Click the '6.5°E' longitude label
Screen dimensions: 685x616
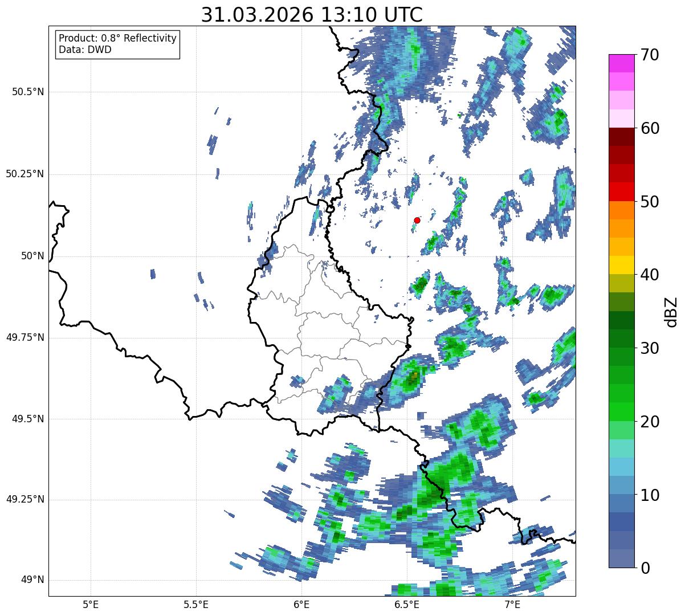coord(407,604)
